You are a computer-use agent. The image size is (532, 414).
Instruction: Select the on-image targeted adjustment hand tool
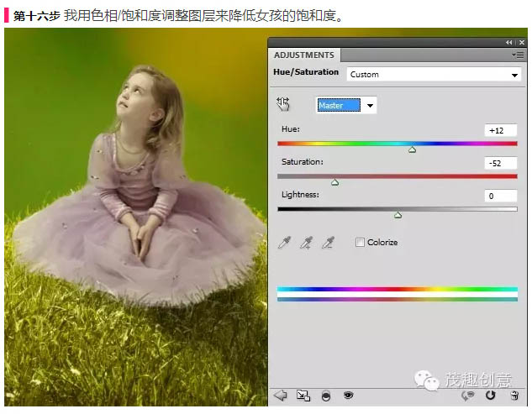pyautogui.click(x=282, y=104)
